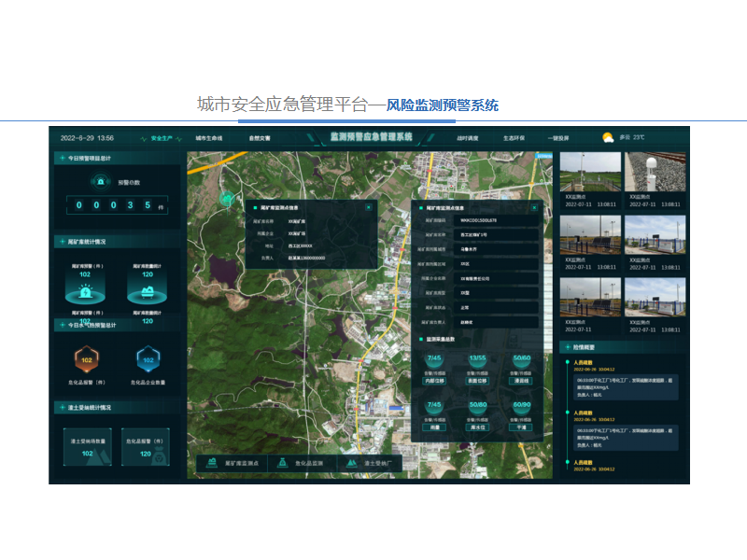747x560 pixels.
Task: Click the alarm bell icon beside 报警总数
Action: point(102,180)
